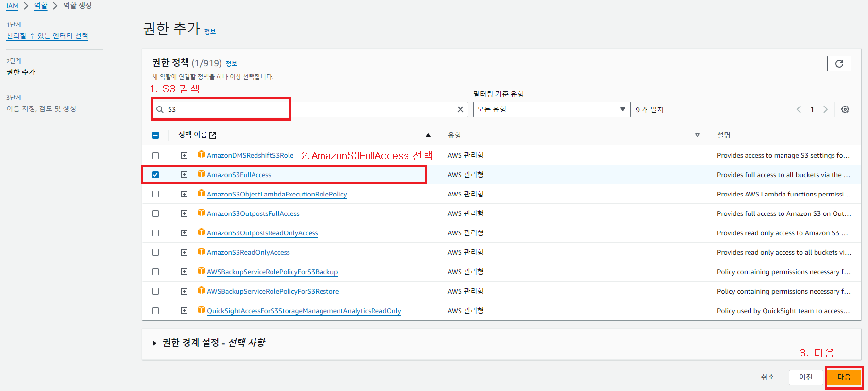Click the 취소 button

[x=767, y=377]
